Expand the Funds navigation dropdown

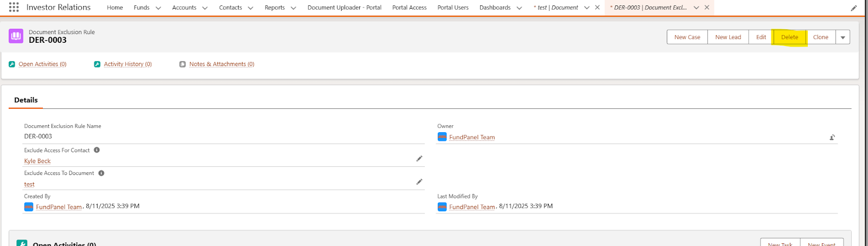tap(158, 8)
